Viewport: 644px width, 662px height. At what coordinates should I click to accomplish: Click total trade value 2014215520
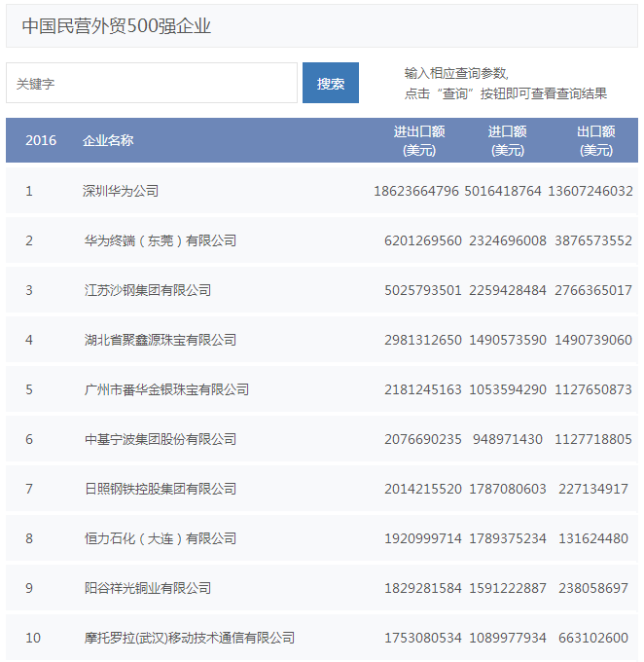(x=423, y=489)
